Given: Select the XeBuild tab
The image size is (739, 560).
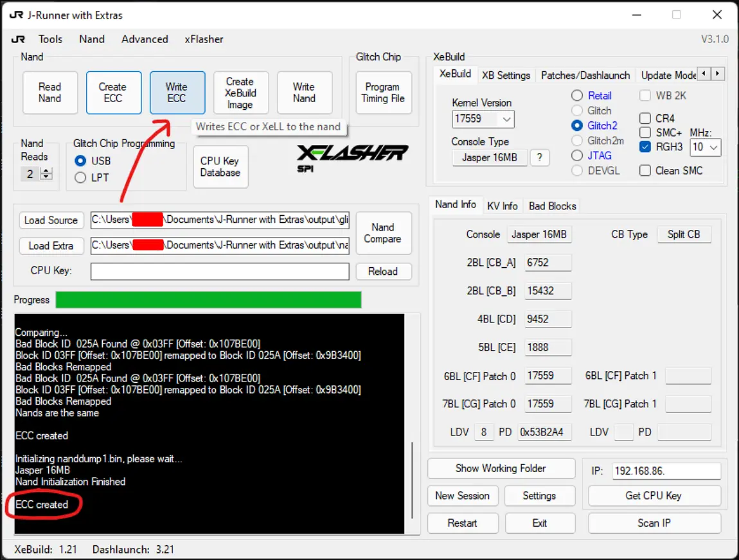Looking at the screenshot, I should (x=455, y=74).
